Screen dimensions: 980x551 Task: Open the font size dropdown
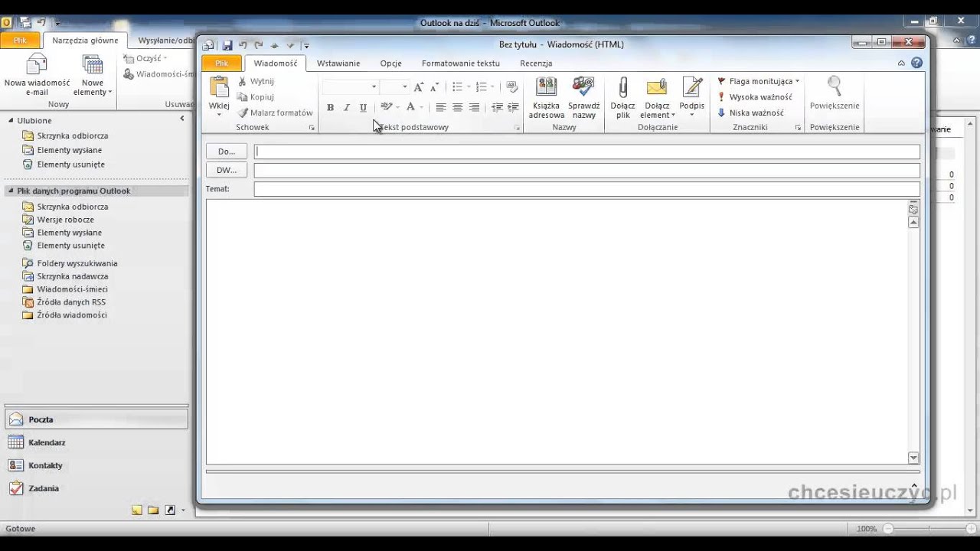tap(405, 87)
